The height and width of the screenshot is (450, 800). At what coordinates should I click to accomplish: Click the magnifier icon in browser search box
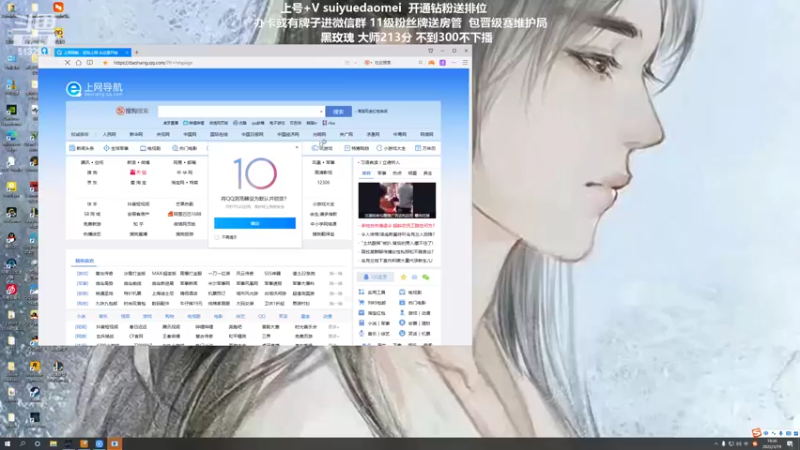pyautogui.click(x=420, y=63)
